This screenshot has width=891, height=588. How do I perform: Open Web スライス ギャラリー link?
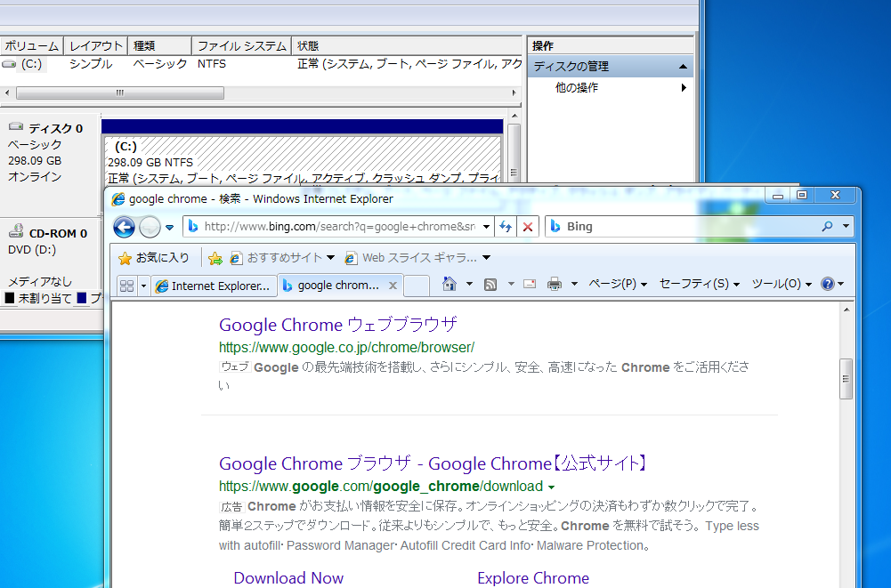pyautogui.click(x=417, y=258)
